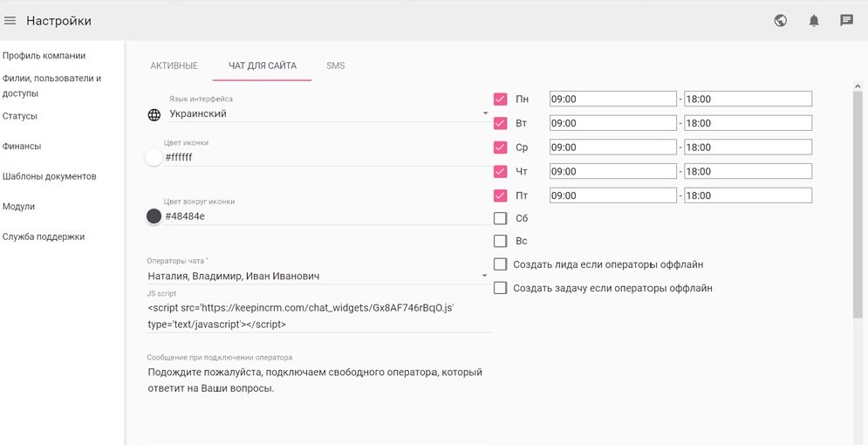Click Wednesday start time field

(x=612, y=147)
